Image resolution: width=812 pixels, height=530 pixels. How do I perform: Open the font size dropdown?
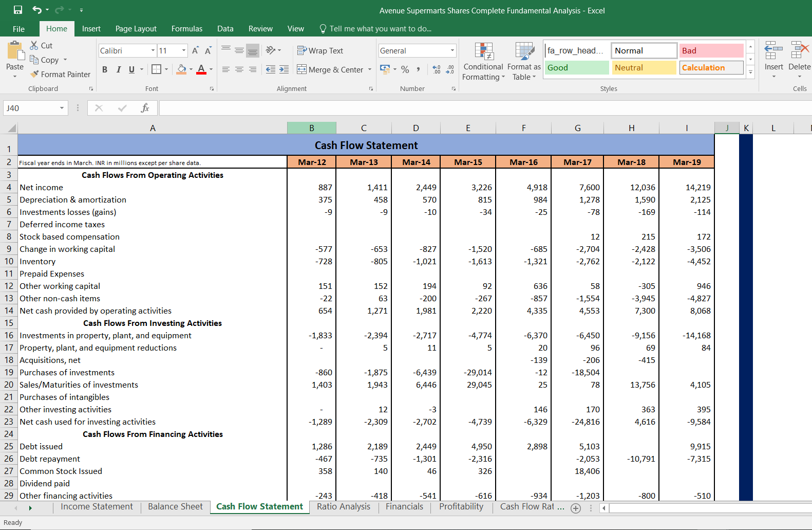(184, 50)
